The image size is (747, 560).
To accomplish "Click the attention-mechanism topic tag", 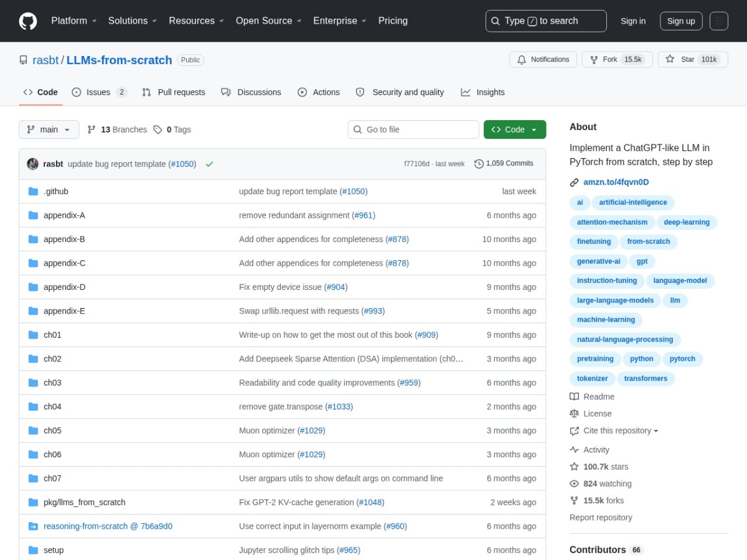I will click(x=612, y=222).
